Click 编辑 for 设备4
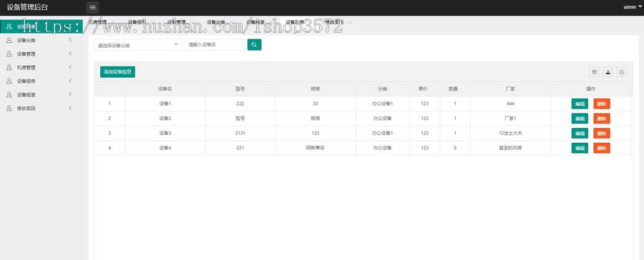 click(580, 148)
